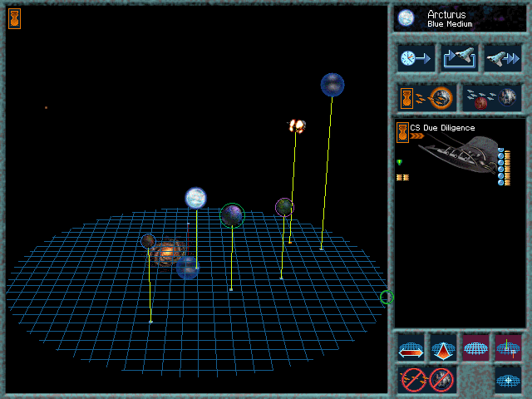Click the vertical tilt pyramid grid icon

point(443,347)
